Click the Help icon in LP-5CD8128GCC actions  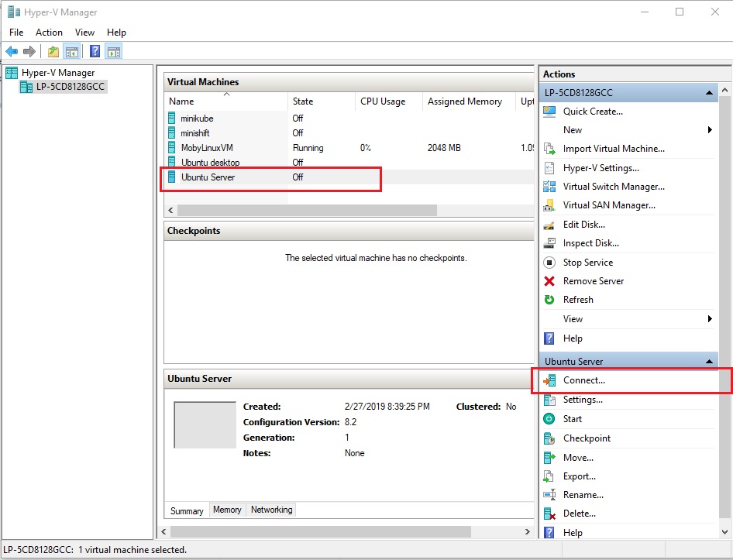click(x=549, y=338)
